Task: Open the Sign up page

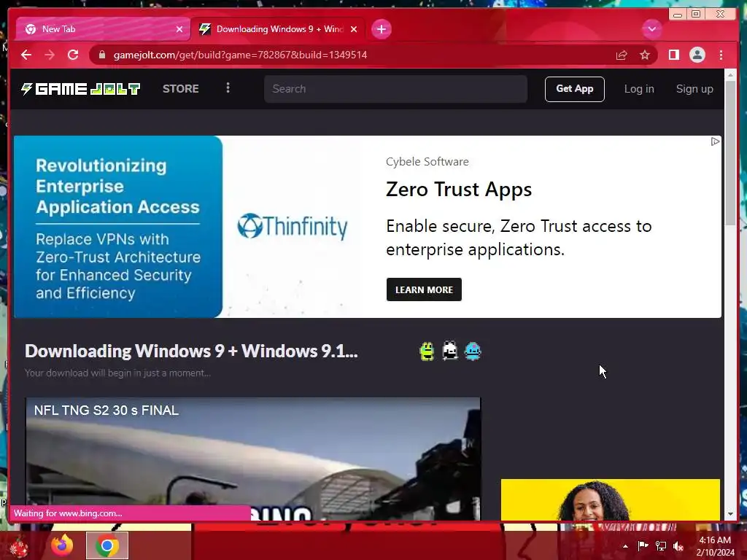Action: (x=694, y=89)
